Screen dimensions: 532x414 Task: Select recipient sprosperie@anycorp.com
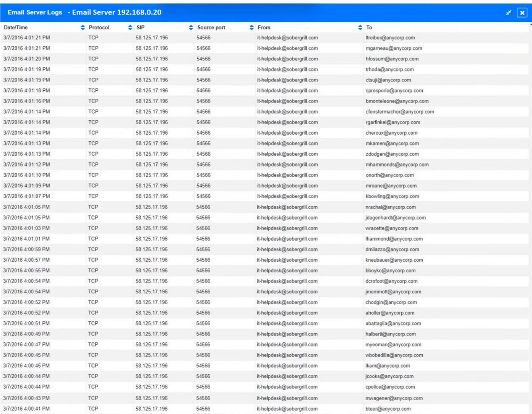click(394, 91)
